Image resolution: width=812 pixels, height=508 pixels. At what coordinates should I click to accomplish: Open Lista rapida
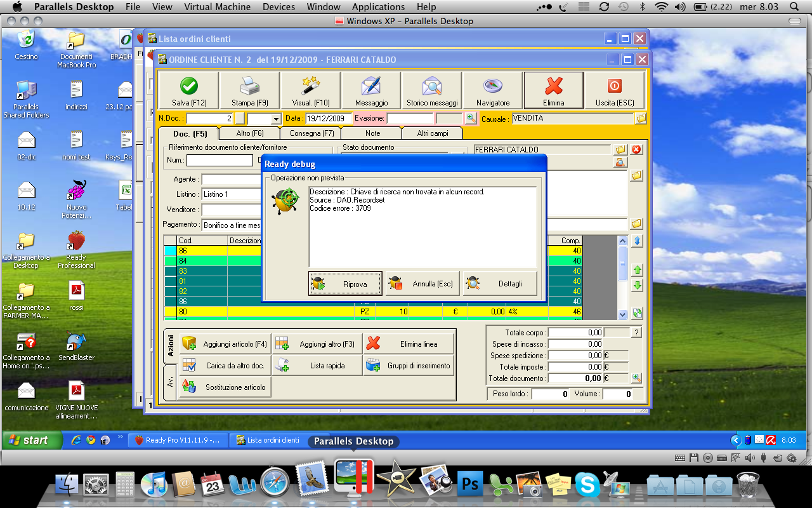[317, 366]
